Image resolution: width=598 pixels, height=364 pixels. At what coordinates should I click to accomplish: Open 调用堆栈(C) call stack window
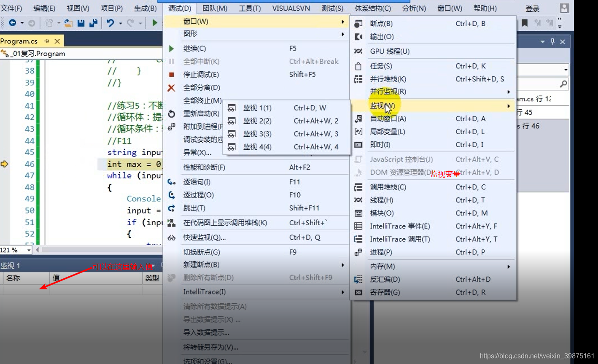[x=433, y=187]
